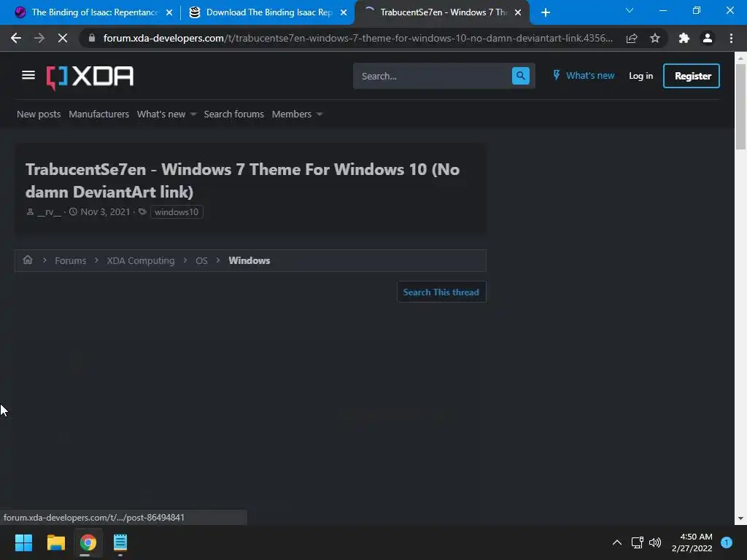Open Notepad from the taskbar
This screenshot has width=747, height=560.
(x=120, y=542)
